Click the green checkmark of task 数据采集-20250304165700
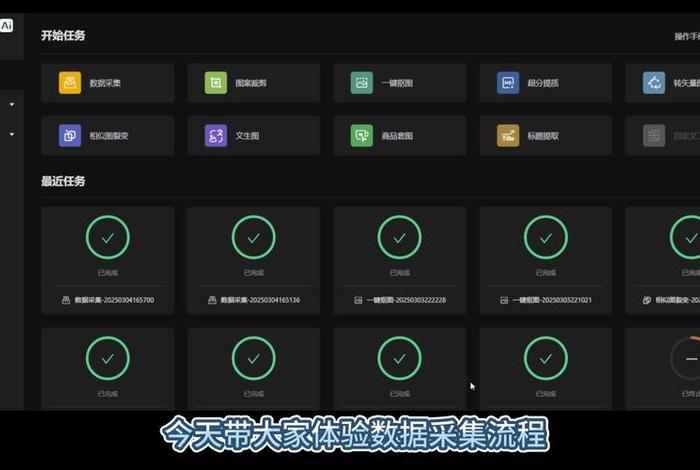 pos(108,237)
